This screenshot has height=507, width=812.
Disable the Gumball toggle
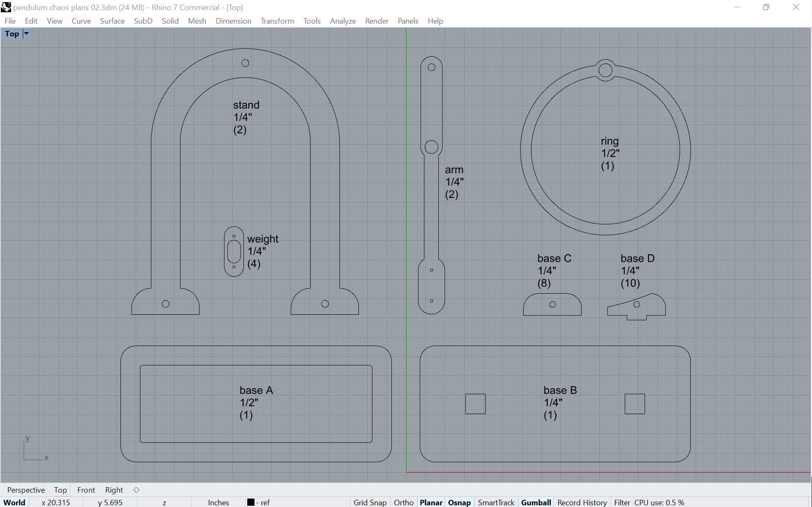[536, 502]
